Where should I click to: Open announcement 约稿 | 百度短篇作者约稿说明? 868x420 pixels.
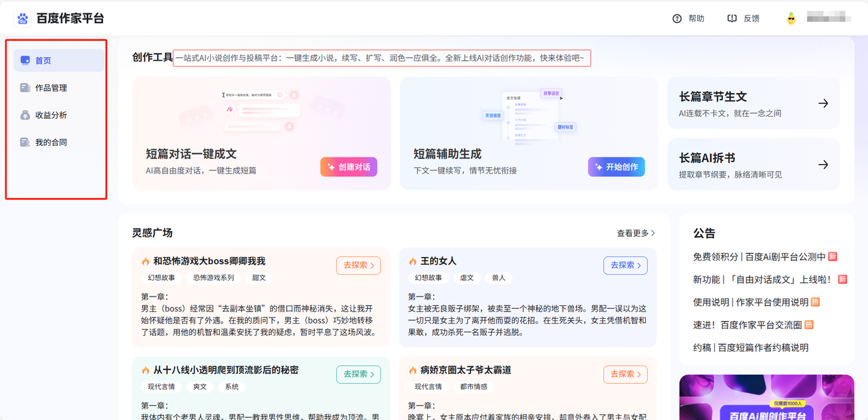pos(751,347)
